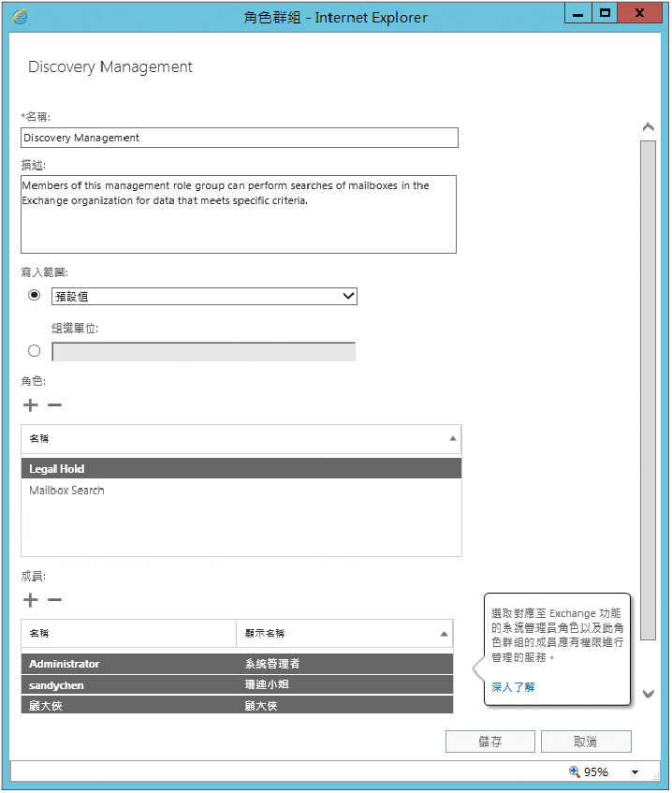
Task: Open the 預設值 write scope dropdown
Action: [204, 297]
